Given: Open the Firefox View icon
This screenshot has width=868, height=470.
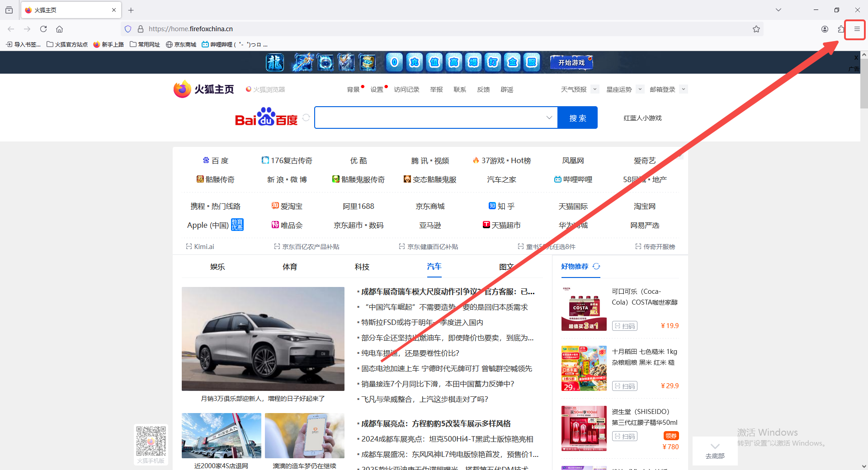Looking at the screenshot, I should coord(9,10).
